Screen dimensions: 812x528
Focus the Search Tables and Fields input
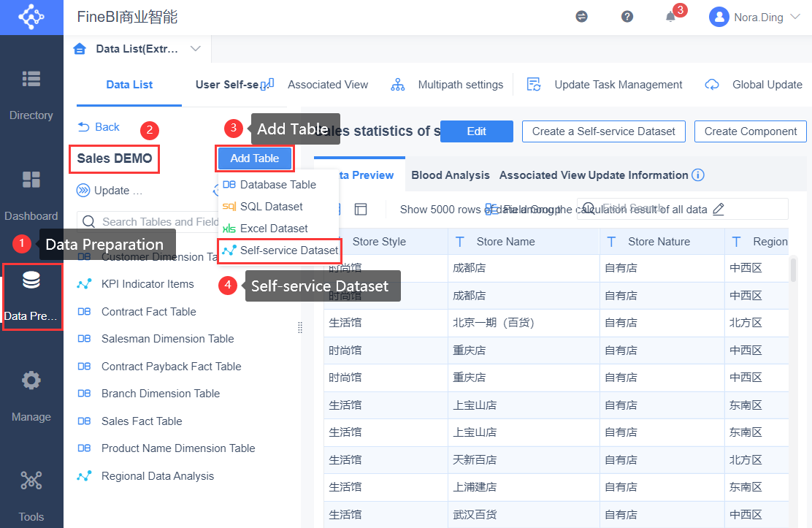(x=148, y=222)
